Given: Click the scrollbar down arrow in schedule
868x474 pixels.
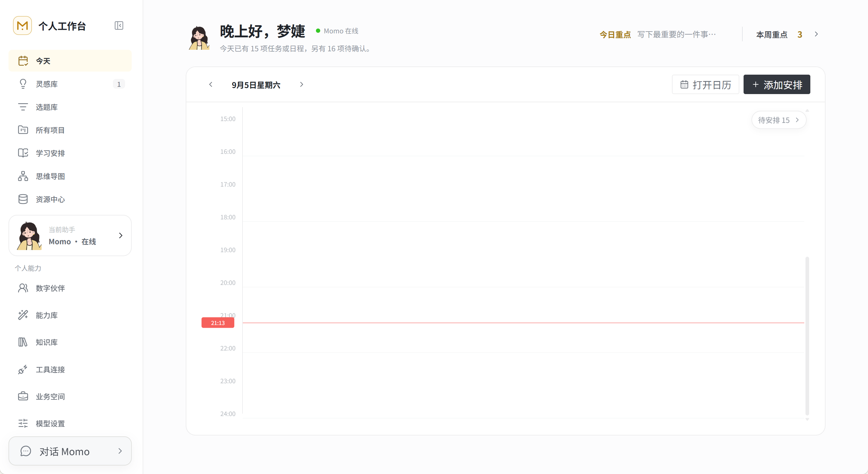Looking at the screenshot, I should pos(807,419).
